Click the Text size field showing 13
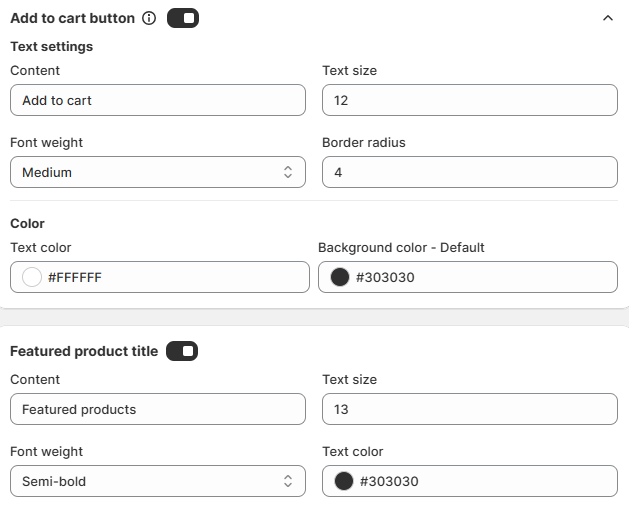The image size is (629, 510). coord(470,409)
